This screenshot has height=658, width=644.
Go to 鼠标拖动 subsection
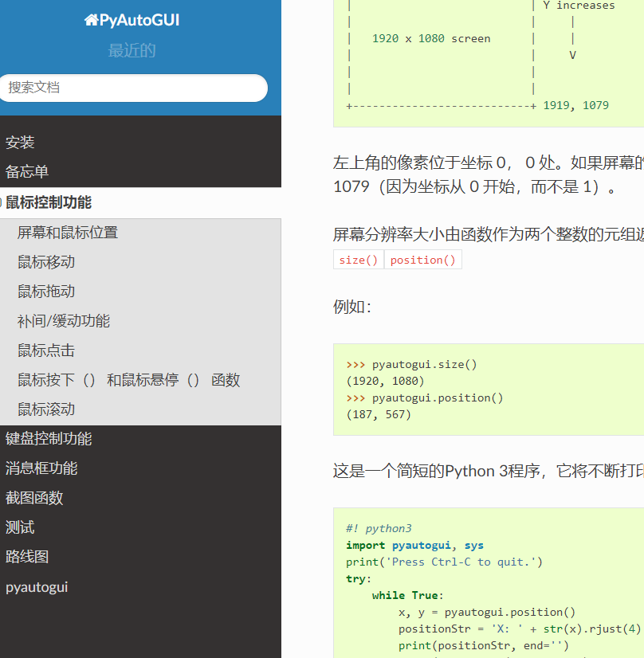46,292
